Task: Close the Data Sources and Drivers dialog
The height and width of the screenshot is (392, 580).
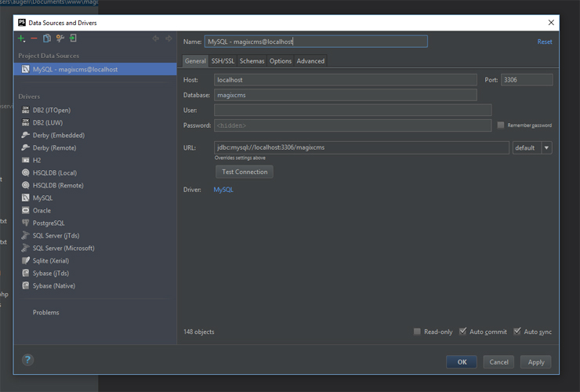Action: 551,23
